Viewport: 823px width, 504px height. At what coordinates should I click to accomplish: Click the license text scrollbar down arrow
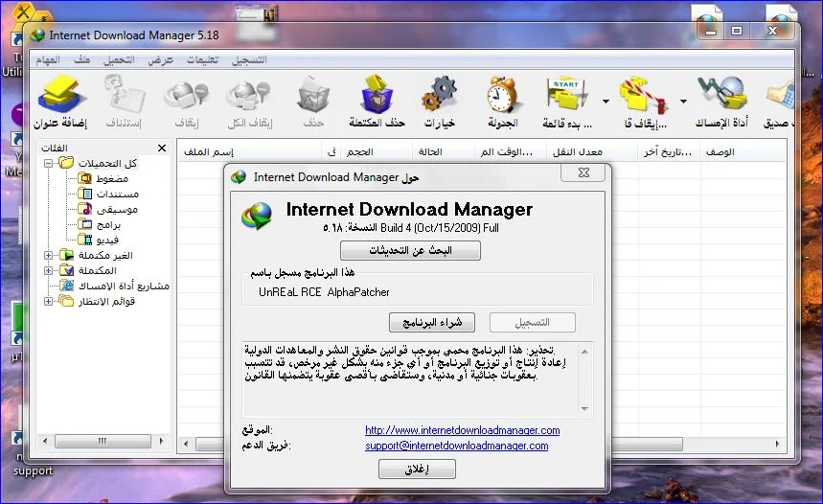tap(586, 409)
